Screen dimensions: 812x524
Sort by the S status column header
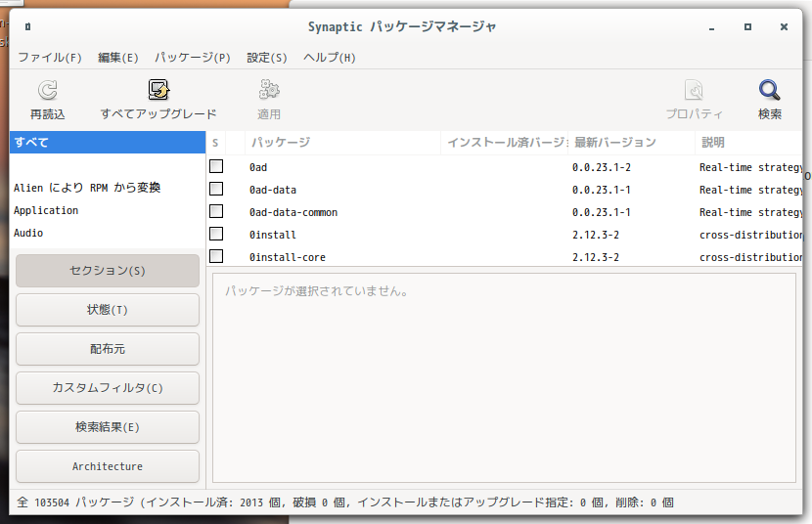(216, 143)
